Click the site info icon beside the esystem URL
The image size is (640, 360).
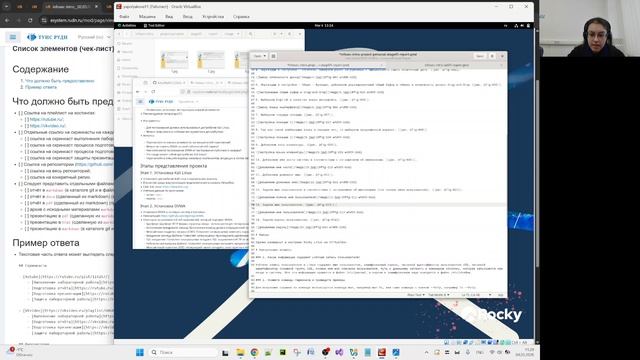44,20
